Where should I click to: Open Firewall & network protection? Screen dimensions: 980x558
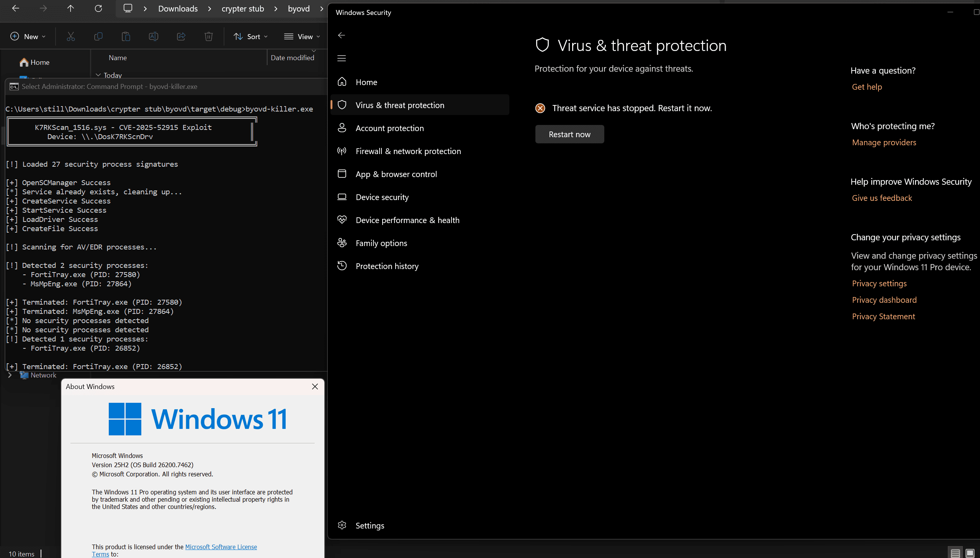[408, 151]
